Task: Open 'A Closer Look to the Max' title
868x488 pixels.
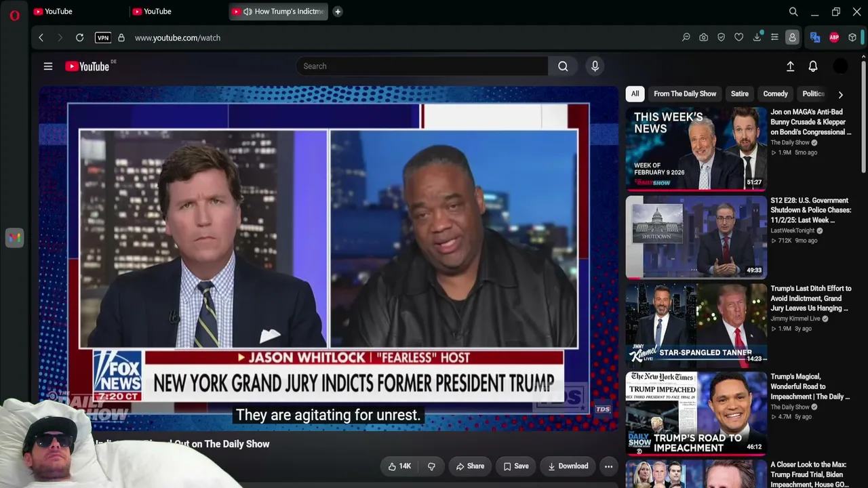Action: pyautogui.click(x=810, y=474)
